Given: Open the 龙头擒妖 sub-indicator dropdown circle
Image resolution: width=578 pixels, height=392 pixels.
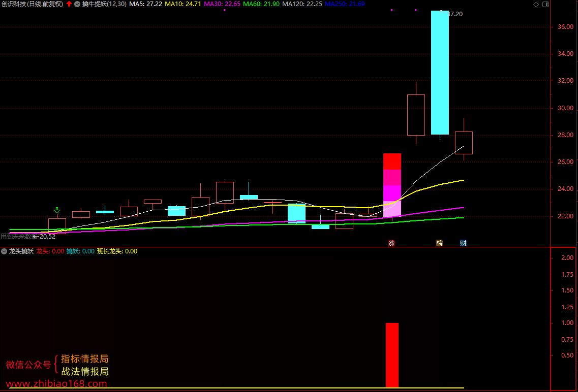Looking at the screenshot, I should tap(4, 251).
